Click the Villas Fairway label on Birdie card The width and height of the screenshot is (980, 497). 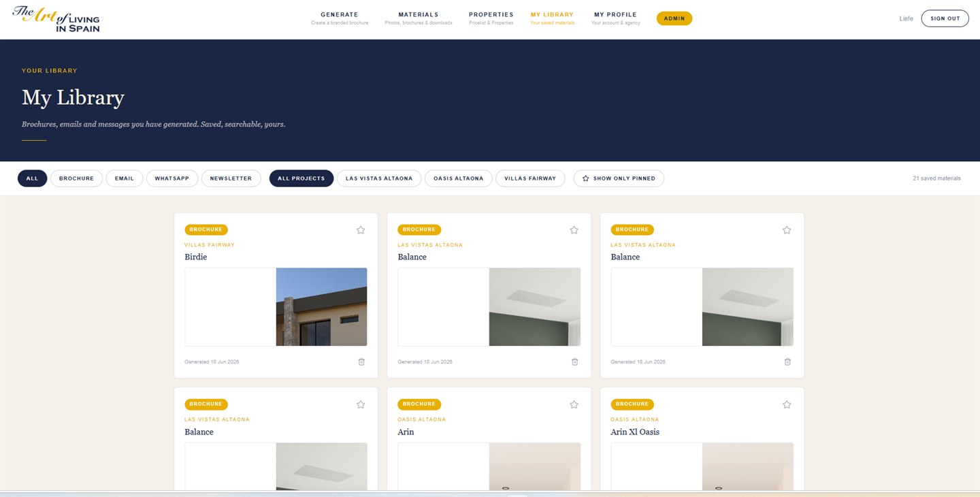[210, 245]
